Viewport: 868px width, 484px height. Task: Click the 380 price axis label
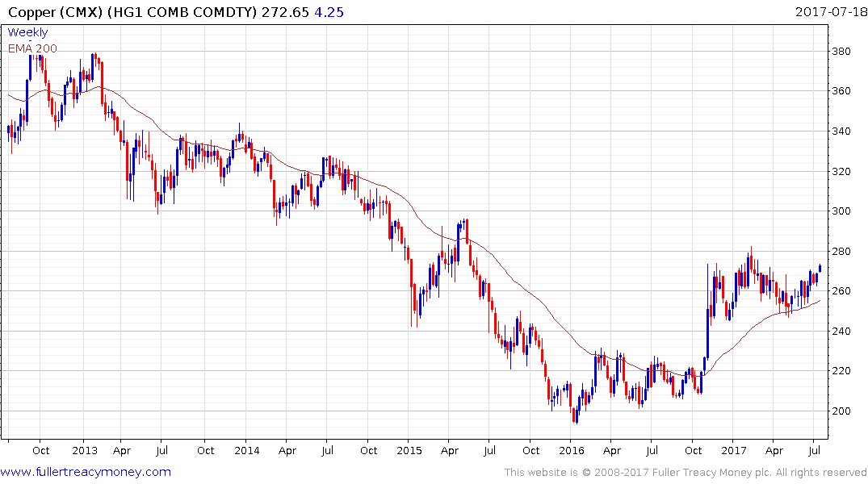click(x=841, y=52)
